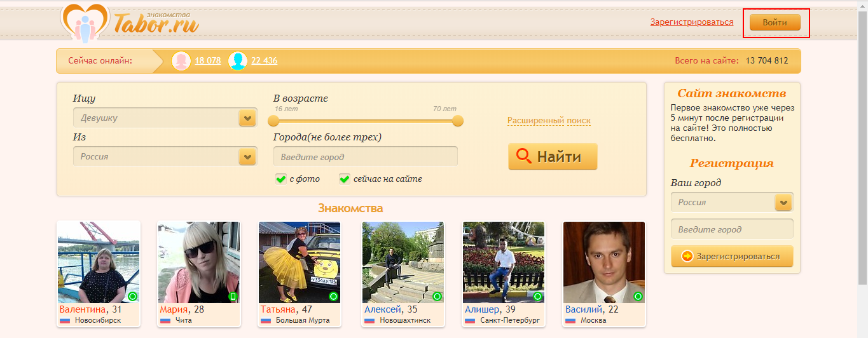Click the 'Зарегистрироваться' link in the header
This screenshot has height=338, width=868.
pyautogui.click(x=691, y=22)
